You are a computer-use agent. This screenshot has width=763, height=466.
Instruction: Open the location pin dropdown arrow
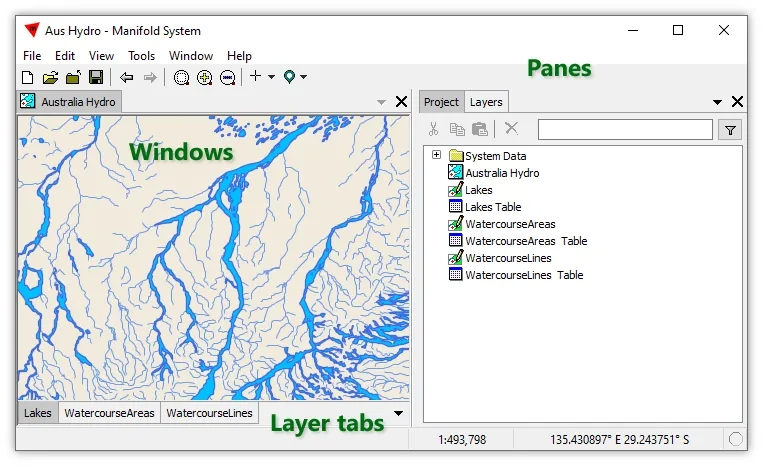click(304, 77)
